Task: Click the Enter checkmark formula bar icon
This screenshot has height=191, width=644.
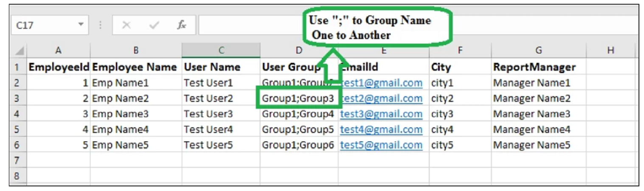Action: (x=154, y=25)
